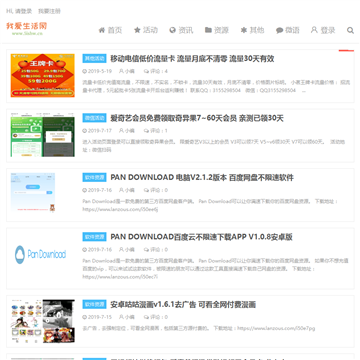
Task: Open article 爱奇艺会员免费领取奇异果
Action: (x=197, y=118)
